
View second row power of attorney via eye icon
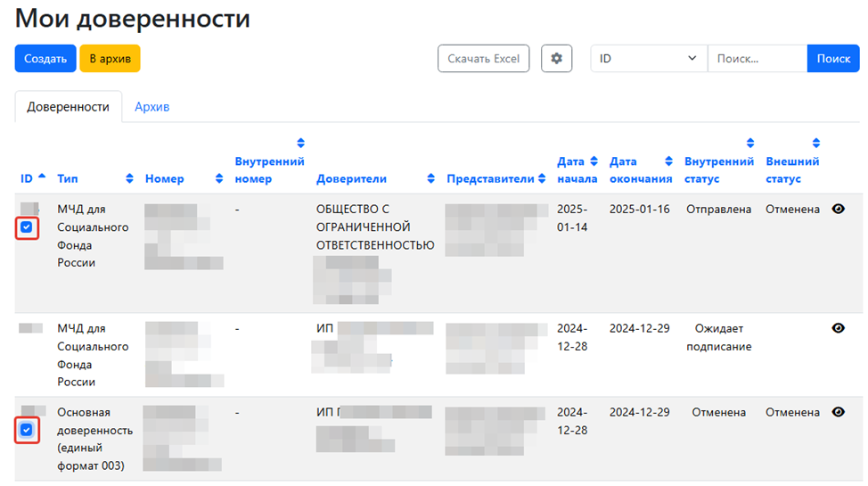(x=838, y=328)
